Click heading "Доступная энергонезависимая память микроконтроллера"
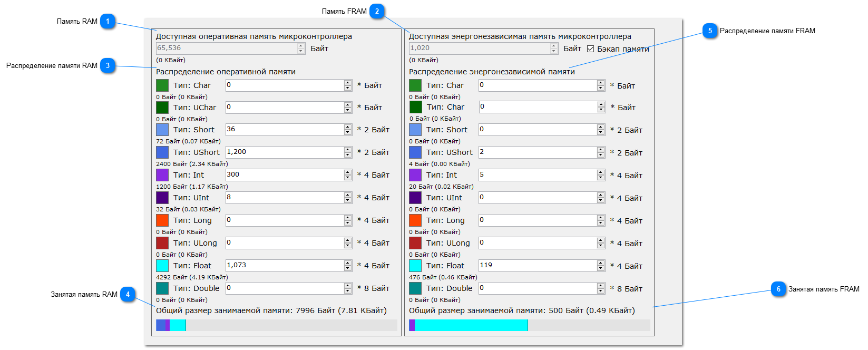 (x=520, y=36)
